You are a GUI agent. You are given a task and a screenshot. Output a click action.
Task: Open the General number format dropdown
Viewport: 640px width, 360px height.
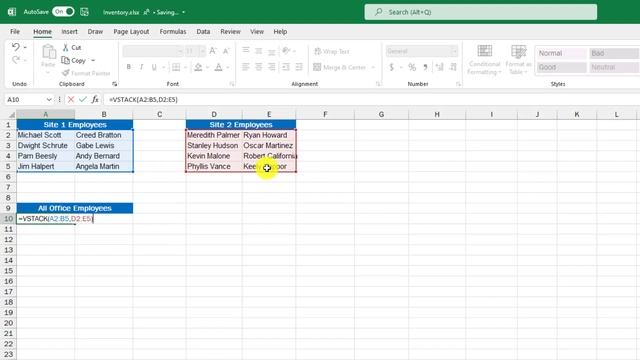point(454,51)
